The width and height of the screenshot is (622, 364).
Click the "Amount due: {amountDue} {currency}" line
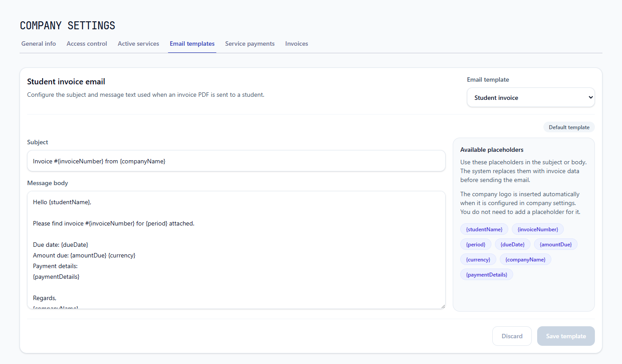(84, 255)
